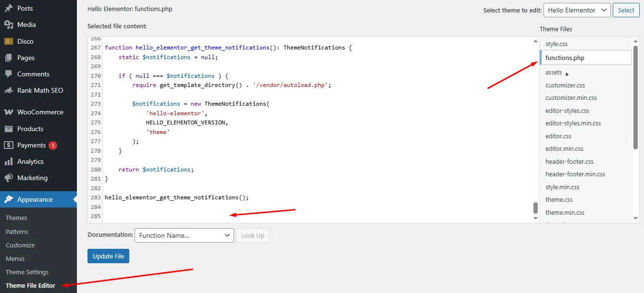Open the Themes submenu link
Viewport: 644px width, 293px height.
[16, 218]
